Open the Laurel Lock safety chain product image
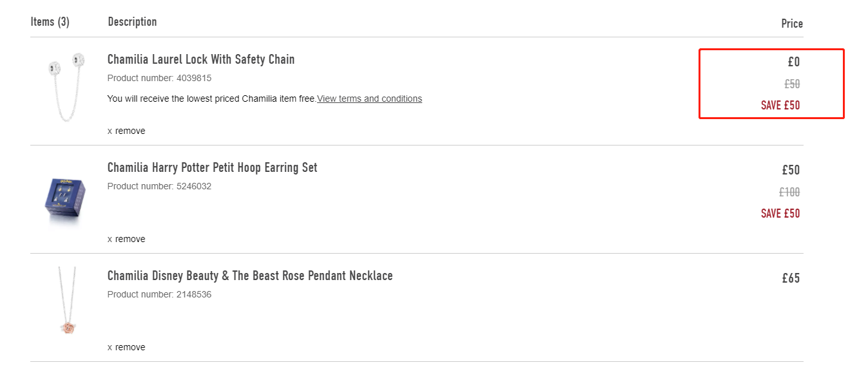This screenshot has height=367, width=868. pos(68,90)
